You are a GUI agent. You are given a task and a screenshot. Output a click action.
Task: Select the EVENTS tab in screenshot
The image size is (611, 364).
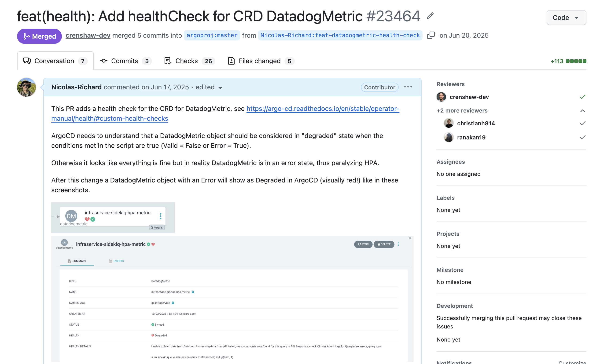coord(116,261)
